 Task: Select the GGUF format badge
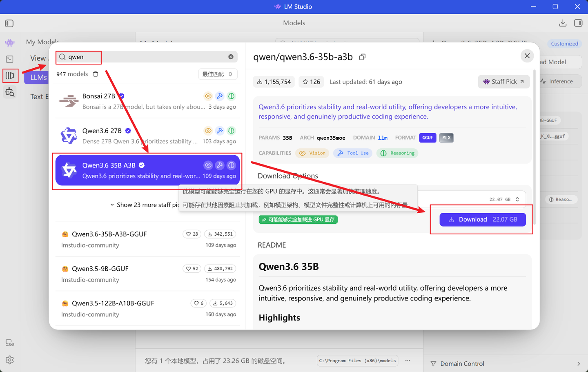point(428,138)
